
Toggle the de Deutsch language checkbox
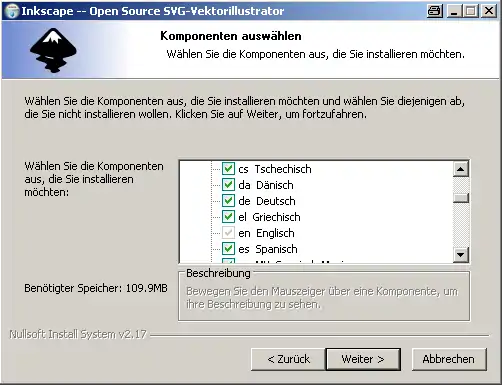point(228,201)
